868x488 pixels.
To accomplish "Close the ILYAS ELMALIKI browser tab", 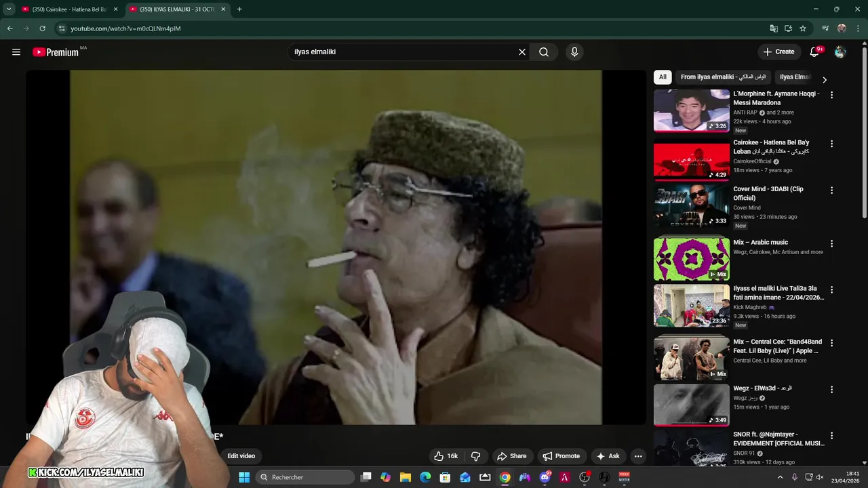I will click(x=223, y=9).
